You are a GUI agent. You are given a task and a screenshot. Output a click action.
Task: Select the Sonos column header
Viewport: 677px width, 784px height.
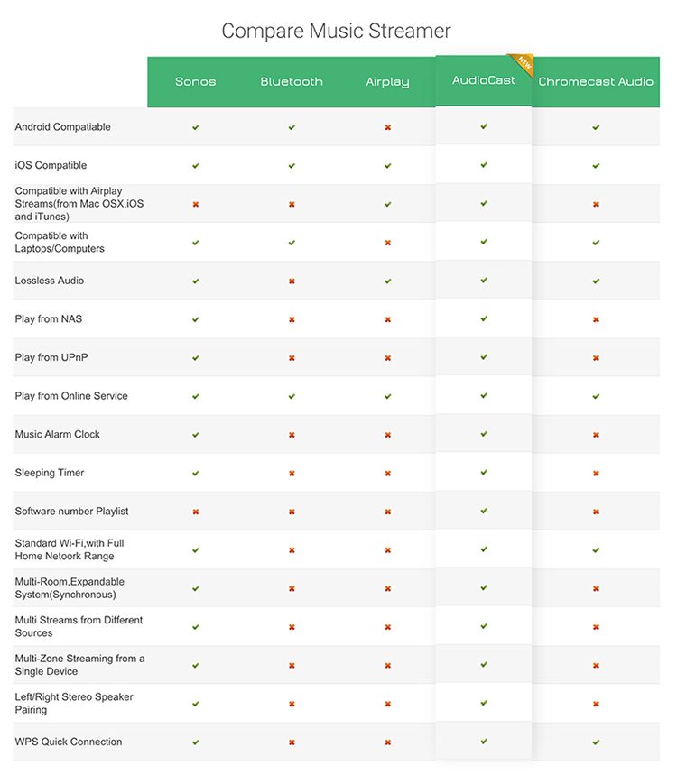(196, 81)
